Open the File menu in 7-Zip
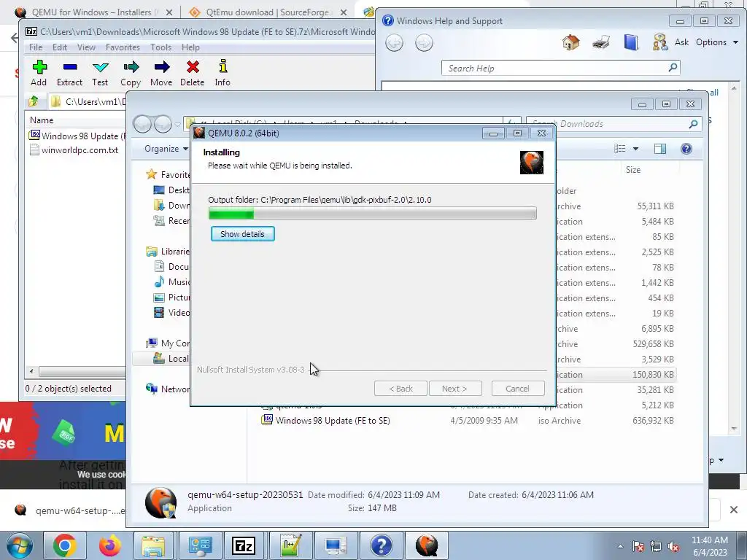747x560 pixels. [36, 47]
